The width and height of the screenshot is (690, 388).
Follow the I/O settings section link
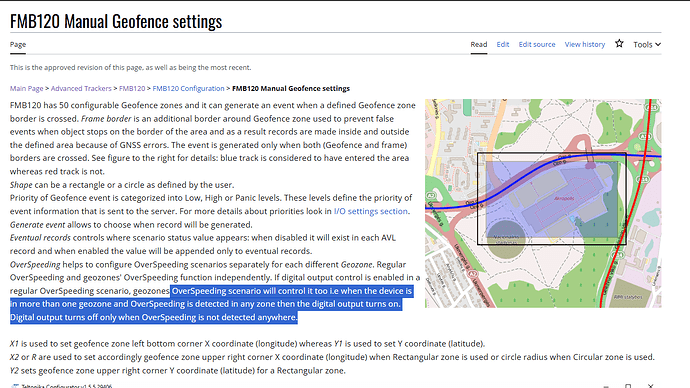[371, 211]
